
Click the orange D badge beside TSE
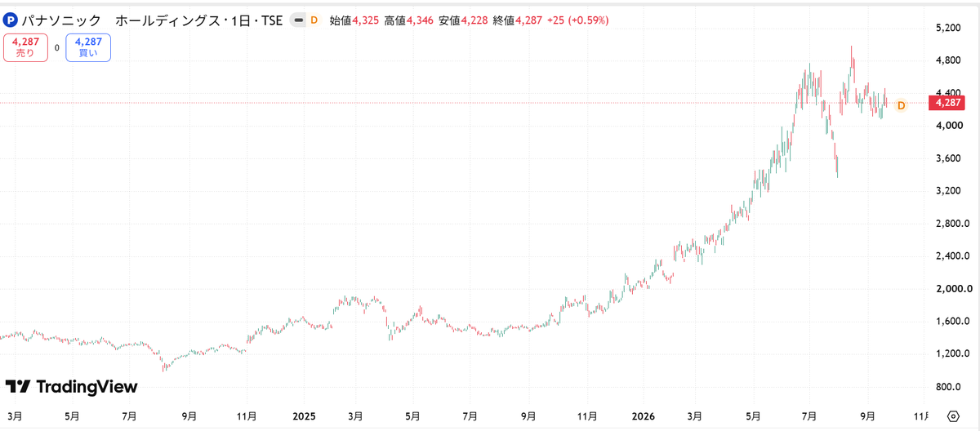314,20
